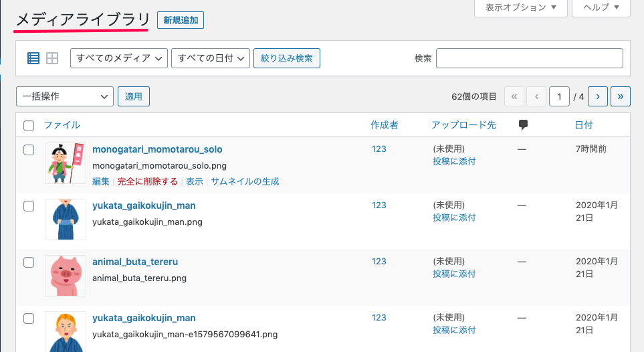644x352 pixels.
Task: Click the dark-haired yukata man thumbnail
Action: pyautogui.click(x=66, y=219)
